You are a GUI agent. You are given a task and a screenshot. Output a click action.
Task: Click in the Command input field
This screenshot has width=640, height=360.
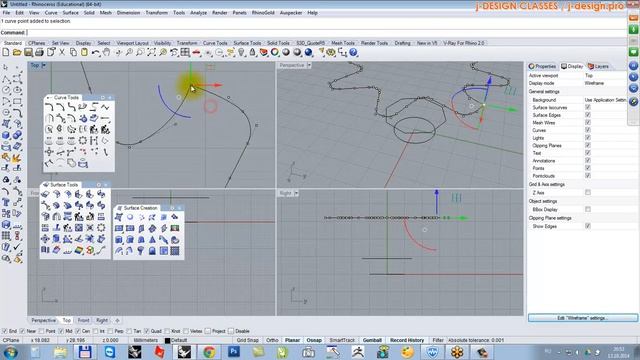point(327,32)
